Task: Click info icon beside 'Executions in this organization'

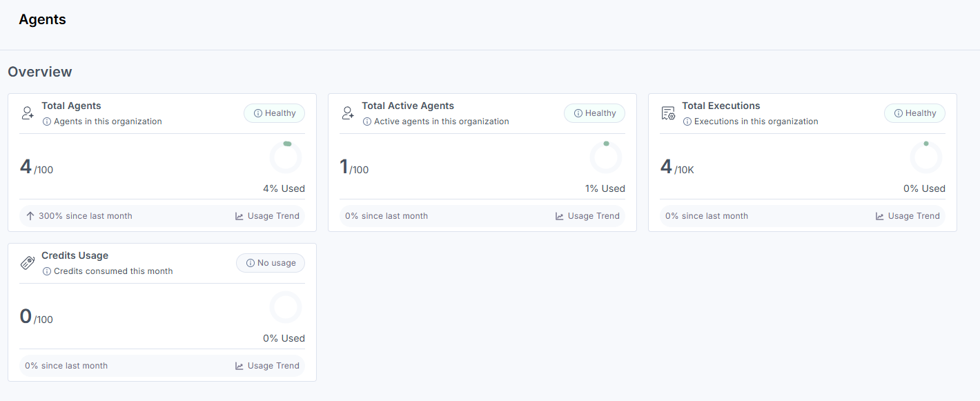Action: tap(687, 121)
